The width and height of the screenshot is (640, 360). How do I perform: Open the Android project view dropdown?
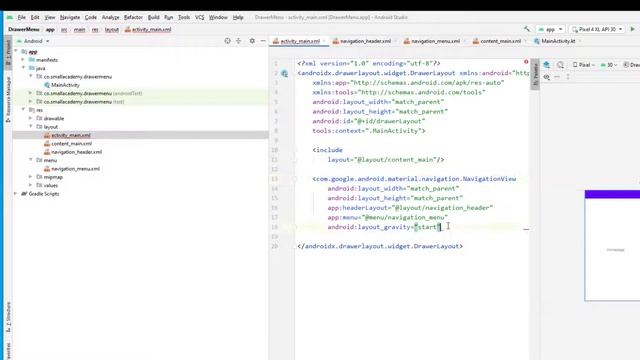33,41
